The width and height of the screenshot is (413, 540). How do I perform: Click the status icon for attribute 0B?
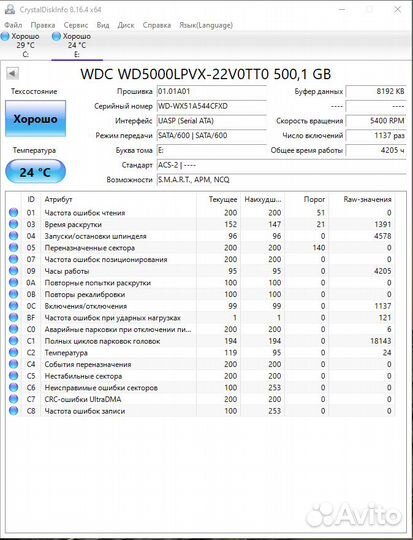click(13, 294)
